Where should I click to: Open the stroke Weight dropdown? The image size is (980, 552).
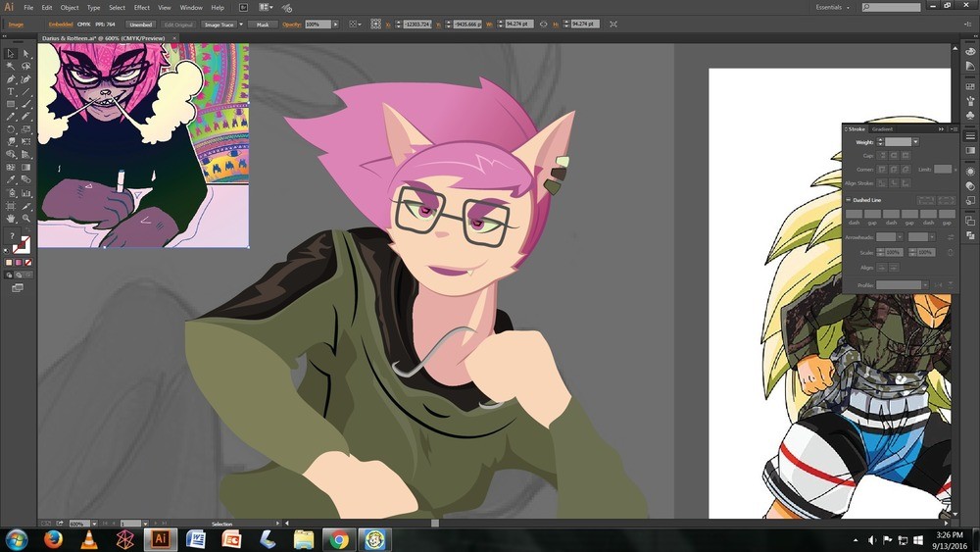[x=915, y=142]
